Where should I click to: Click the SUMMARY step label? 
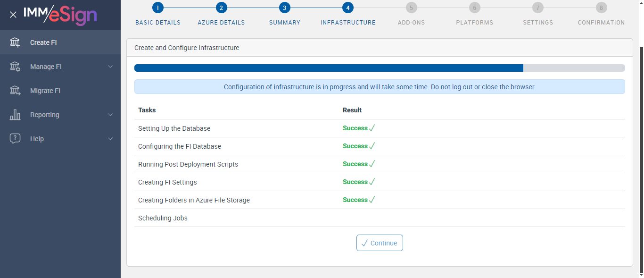(x=285, y=23)
